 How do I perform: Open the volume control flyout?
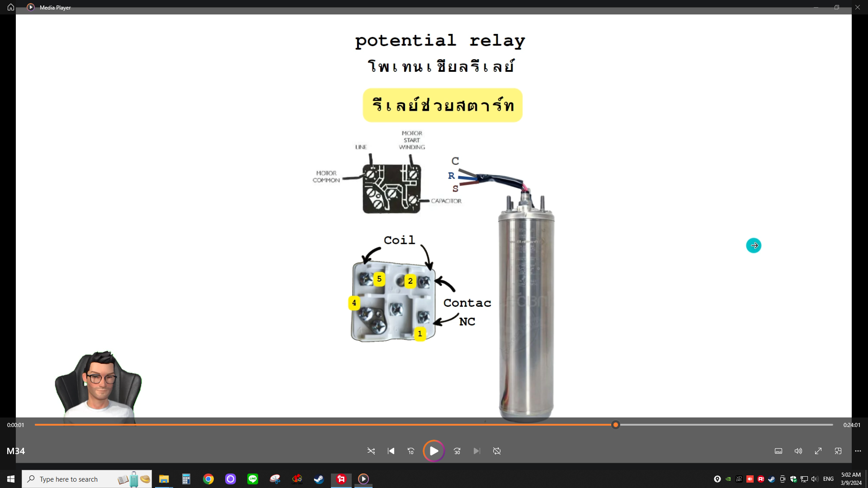[x=798, y=451]
